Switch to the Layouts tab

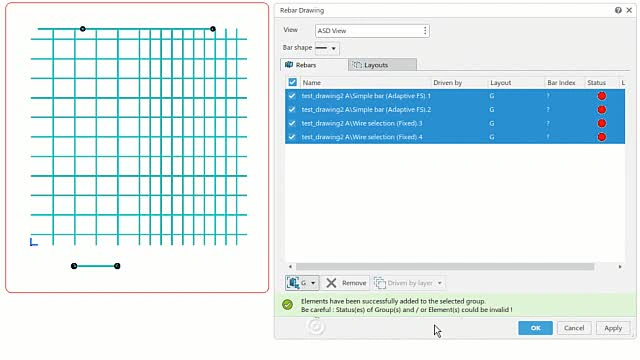(382, 65)
